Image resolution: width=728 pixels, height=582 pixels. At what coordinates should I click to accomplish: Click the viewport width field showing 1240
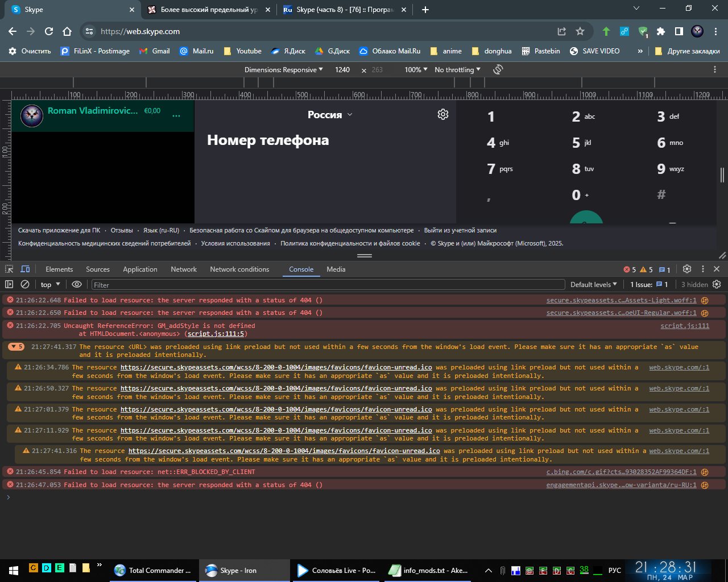click(342, 69)
